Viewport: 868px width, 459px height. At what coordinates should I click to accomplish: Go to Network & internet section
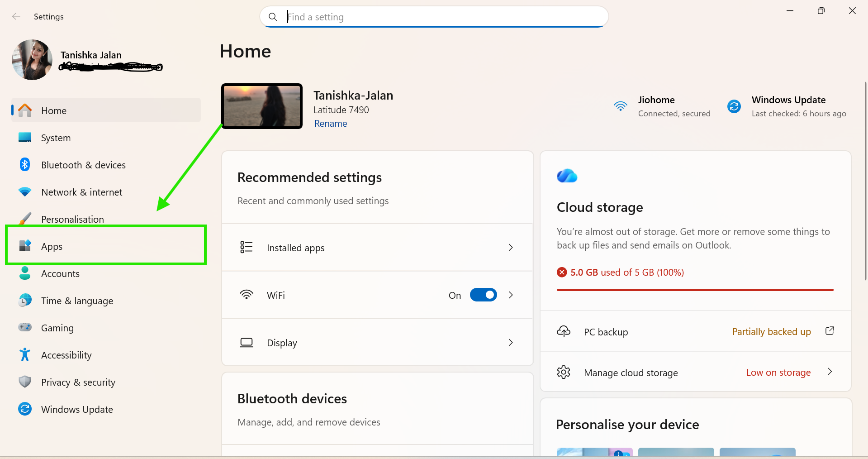106,192
